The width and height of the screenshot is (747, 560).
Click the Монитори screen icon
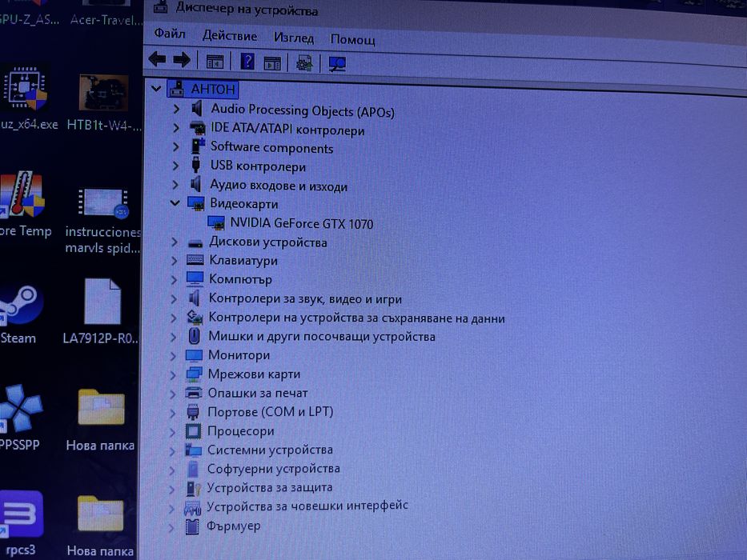click(x=194, y=355)
